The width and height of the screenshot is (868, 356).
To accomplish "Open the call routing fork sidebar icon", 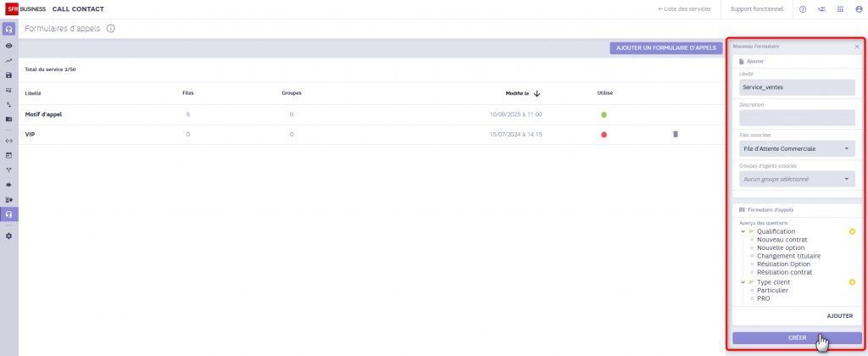I will coord(8,170).
